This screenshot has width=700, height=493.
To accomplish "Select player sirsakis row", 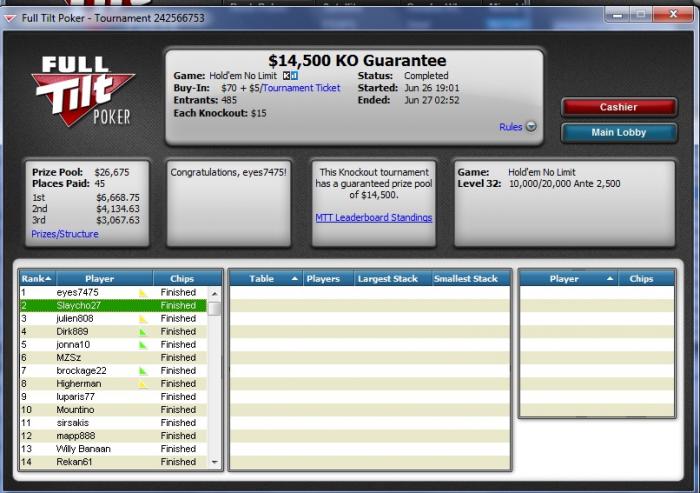I will 113,422.
